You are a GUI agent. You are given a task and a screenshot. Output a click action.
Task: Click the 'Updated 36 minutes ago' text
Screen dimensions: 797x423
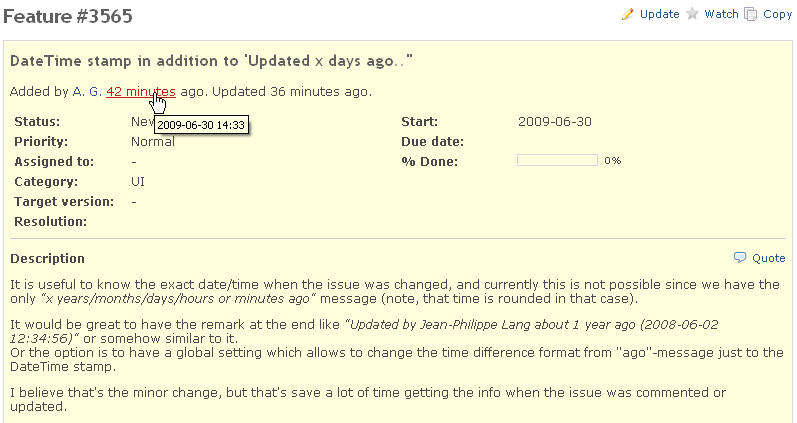coord(292,92)
